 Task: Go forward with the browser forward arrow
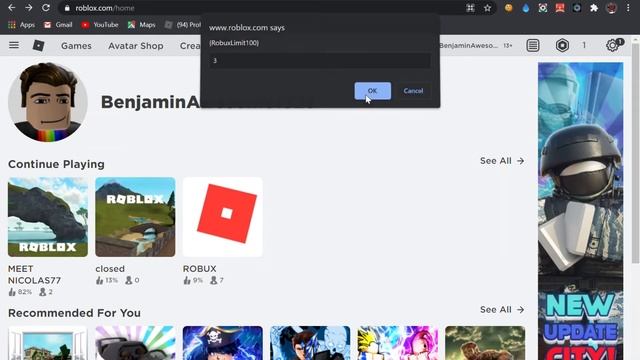(x=29, y=8)
